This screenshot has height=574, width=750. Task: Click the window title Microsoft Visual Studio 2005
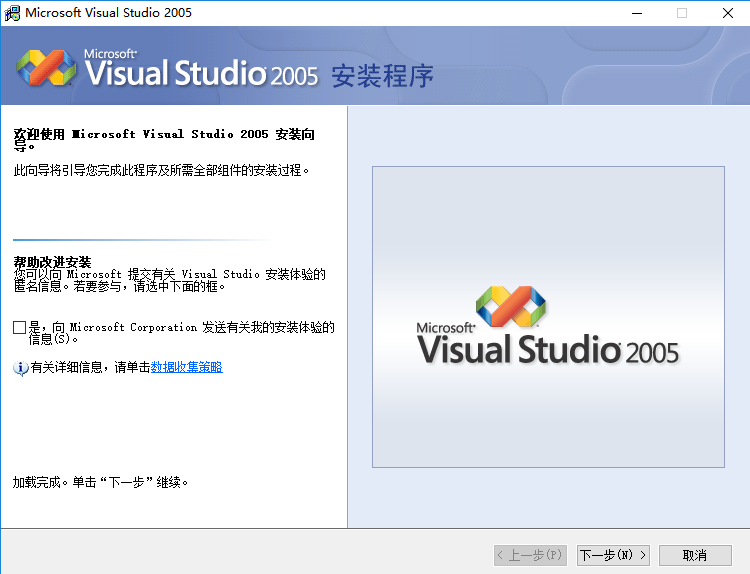[x=109, y=12]
